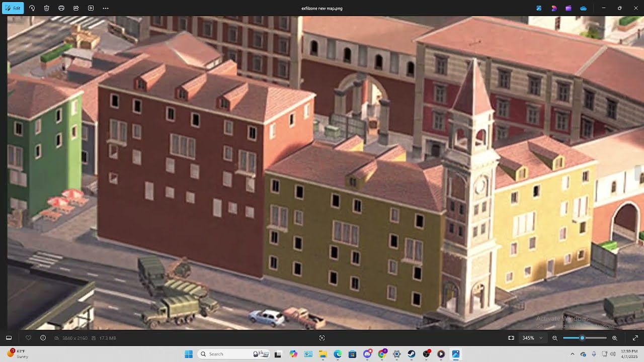Image resolution: width=644 pixels, height=362 pixels.
Task: Delete the image using the trash icon
Action: pyautogui.click(x=47, y=8)
